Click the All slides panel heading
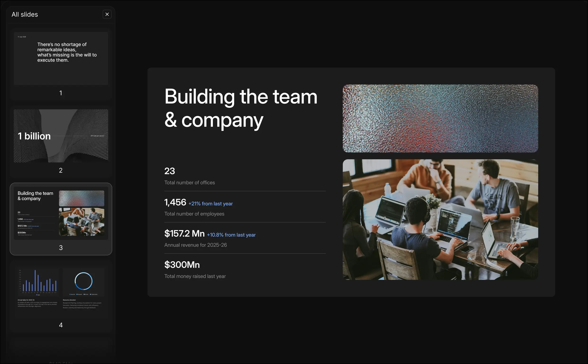The height and width of the screenshot is (364, 588). [x=25, y=14]
